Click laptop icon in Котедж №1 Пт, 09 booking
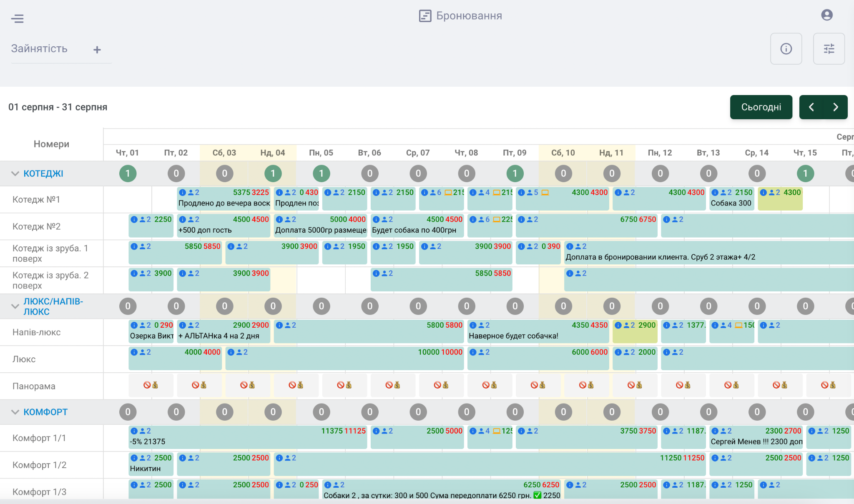 [545, 193]
